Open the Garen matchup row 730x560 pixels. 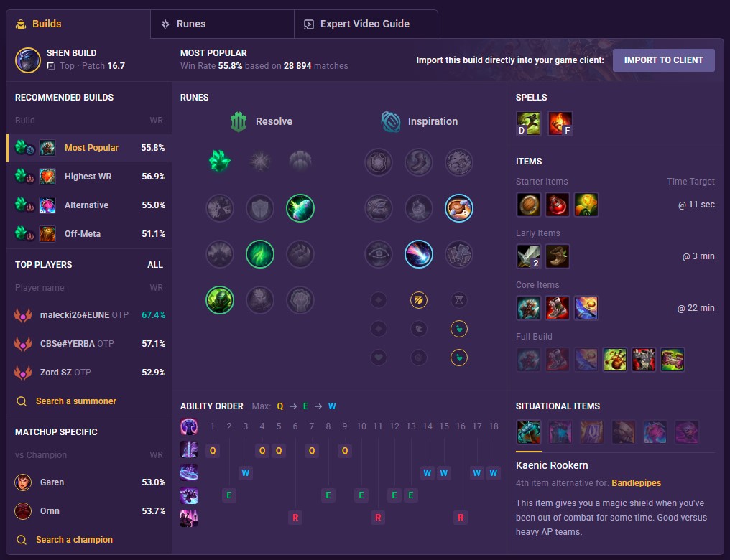(89, 482)
